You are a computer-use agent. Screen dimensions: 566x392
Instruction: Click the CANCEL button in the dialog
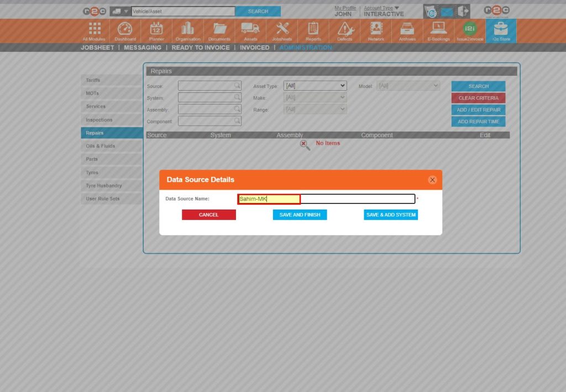click(x=208, y=215)
